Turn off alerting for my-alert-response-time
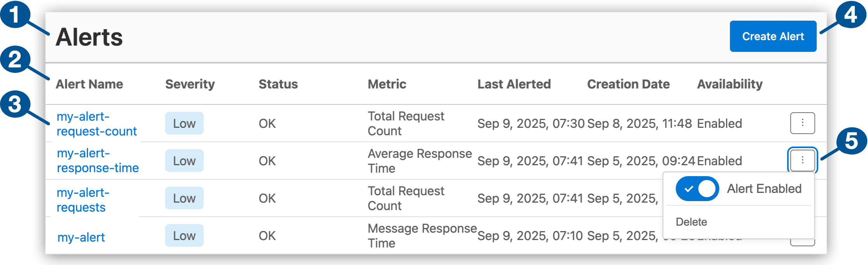The width and height of the screenshot is (868, 265). coord(697,189)
